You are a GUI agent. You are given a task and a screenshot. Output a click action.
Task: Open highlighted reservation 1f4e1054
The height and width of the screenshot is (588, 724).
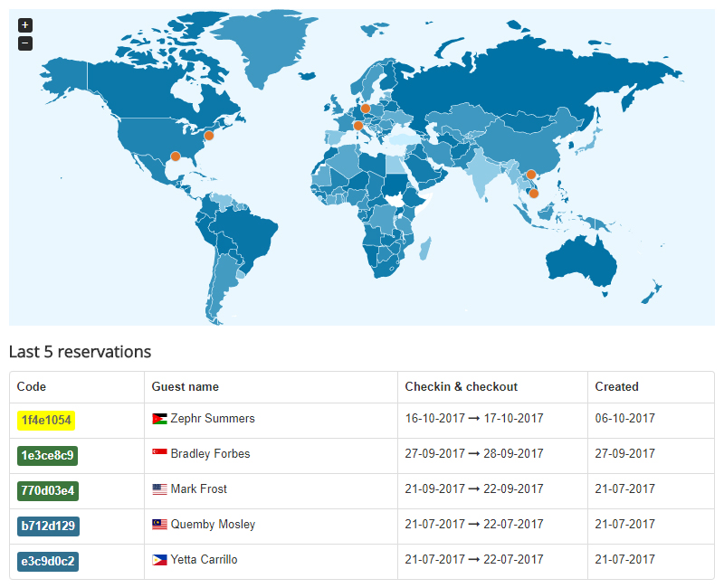pos(47,419)
